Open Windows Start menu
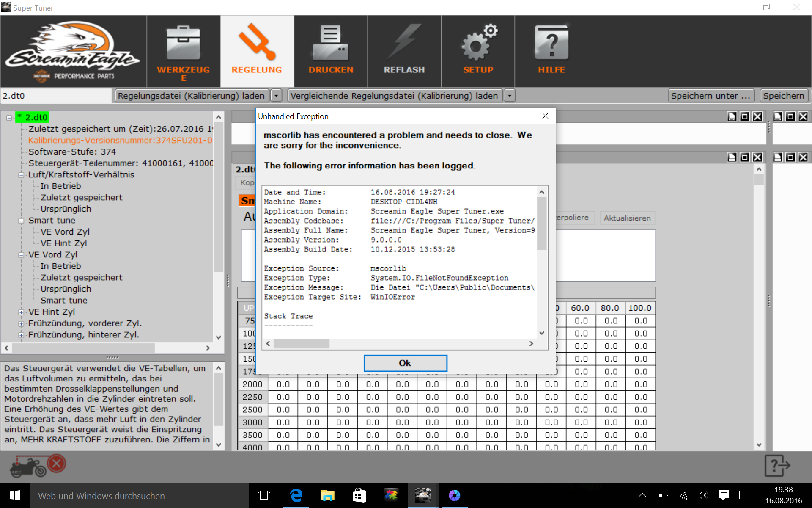 coord(15,495)
